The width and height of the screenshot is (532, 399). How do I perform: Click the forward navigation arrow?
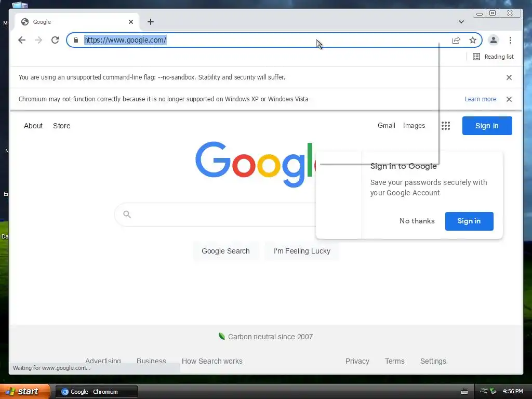point(38,40)
